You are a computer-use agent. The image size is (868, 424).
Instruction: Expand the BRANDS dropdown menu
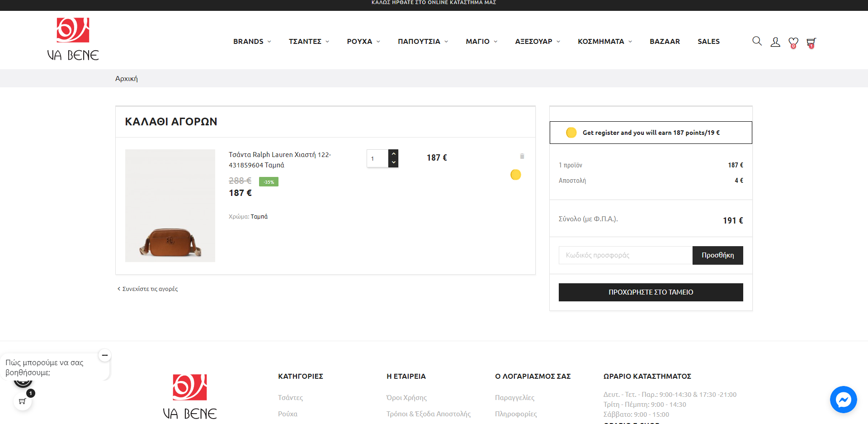252,41
